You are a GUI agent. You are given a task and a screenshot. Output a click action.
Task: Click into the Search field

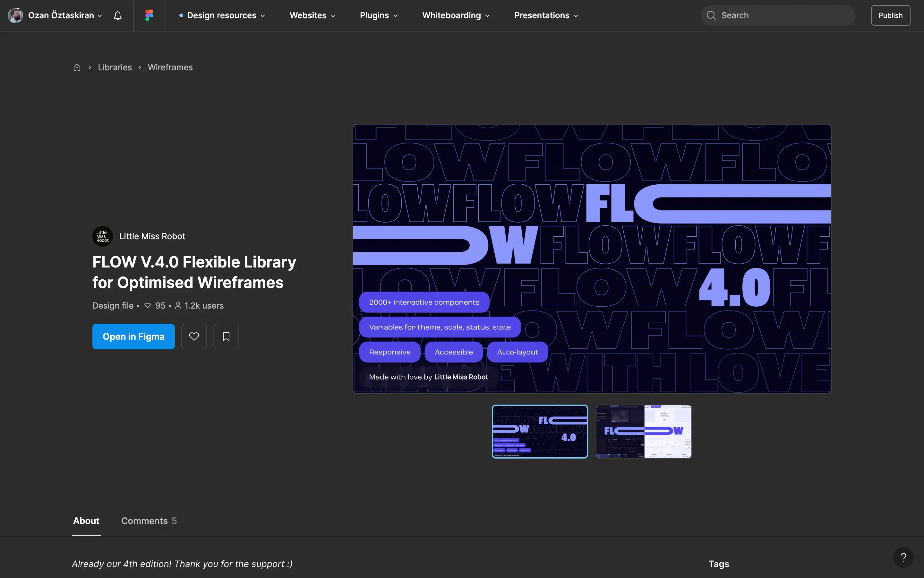(x=778, y=15)
